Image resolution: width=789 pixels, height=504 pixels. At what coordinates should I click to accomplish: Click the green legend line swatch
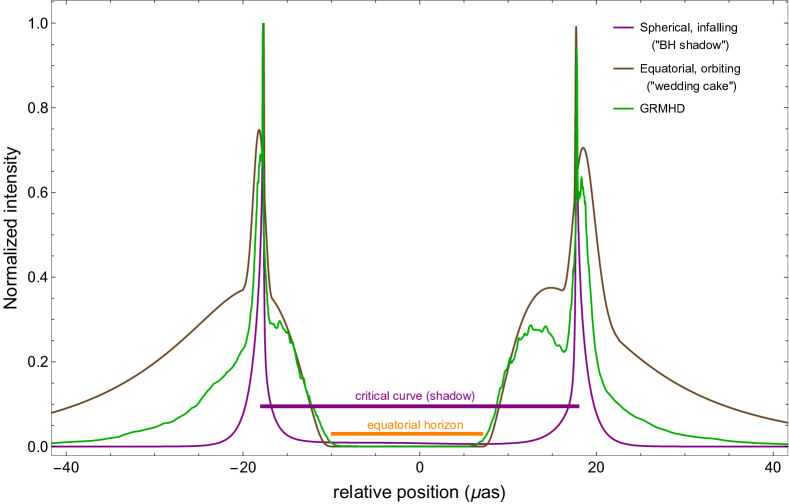(x=623, y=108)
